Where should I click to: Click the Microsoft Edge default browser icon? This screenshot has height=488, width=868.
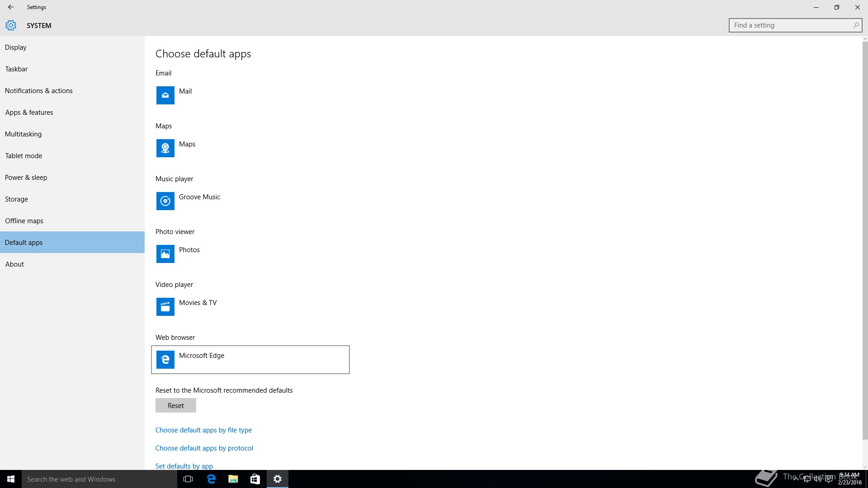(165, 360)
